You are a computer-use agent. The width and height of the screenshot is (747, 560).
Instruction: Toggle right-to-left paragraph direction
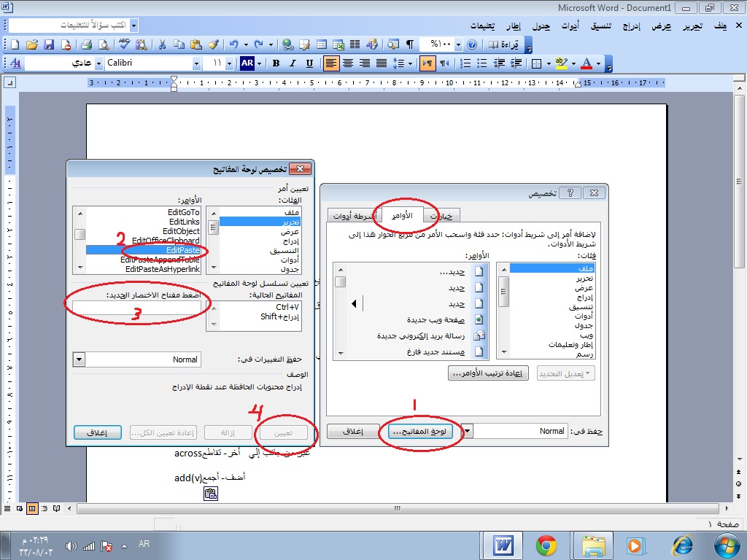(444, 63)
